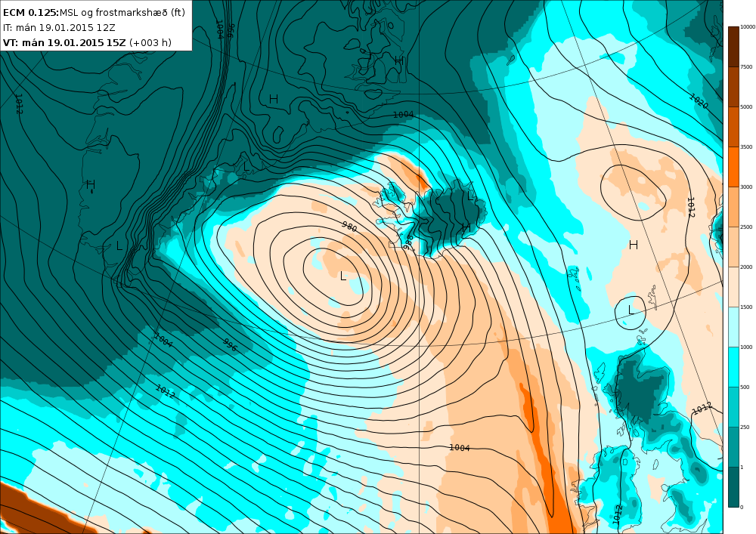Select the bright cyan 500–1000 legend swatch
The height and width of the screenshot is (534, 756).
coord(733,366)
